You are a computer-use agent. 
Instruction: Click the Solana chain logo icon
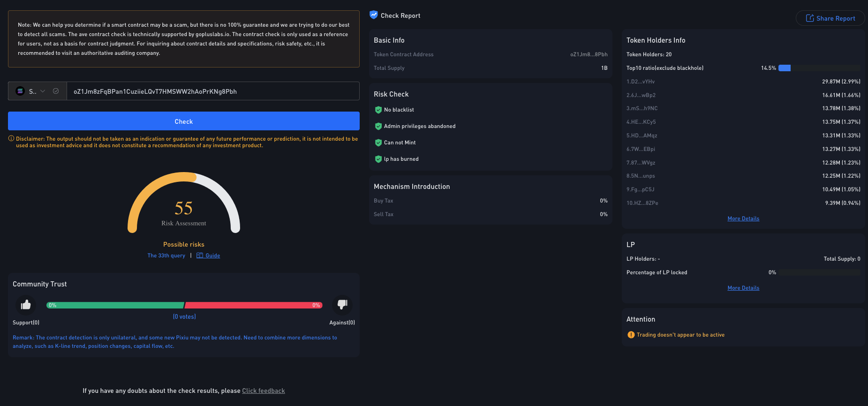tap(20, 91)
